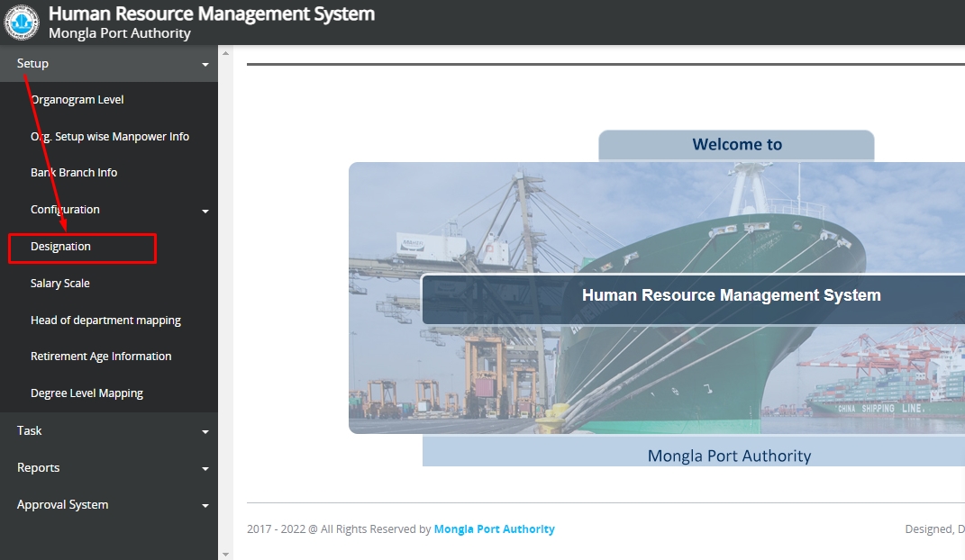Expand the Approval System menu
The image size is (965, 560).
coord(109,505)
